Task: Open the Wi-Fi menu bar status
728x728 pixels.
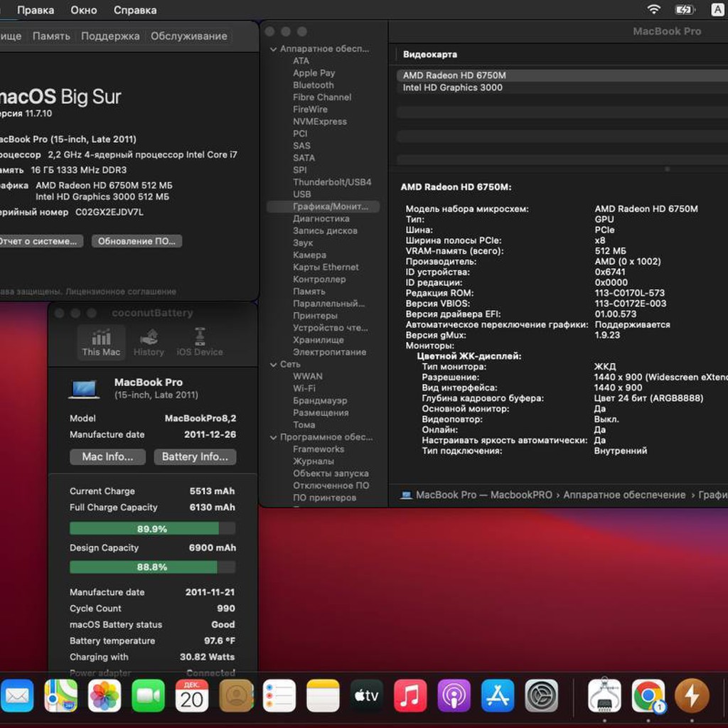Action: coord(654,9)
